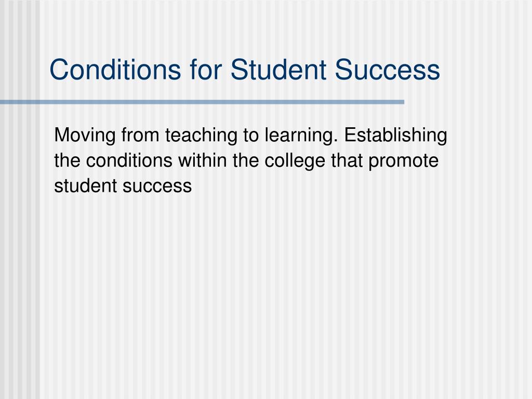The image size is (532, 399).
Task: Click the word "Success" in the title
Action: point(388,70)
